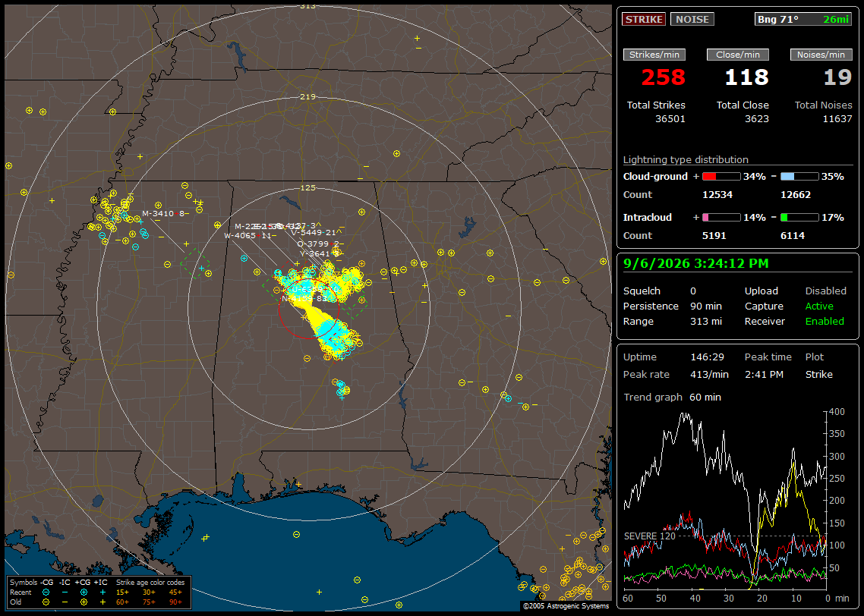Select the Strikes/min header label
The width and height of the screenshot is (864, 616).
tap(654, 55)
